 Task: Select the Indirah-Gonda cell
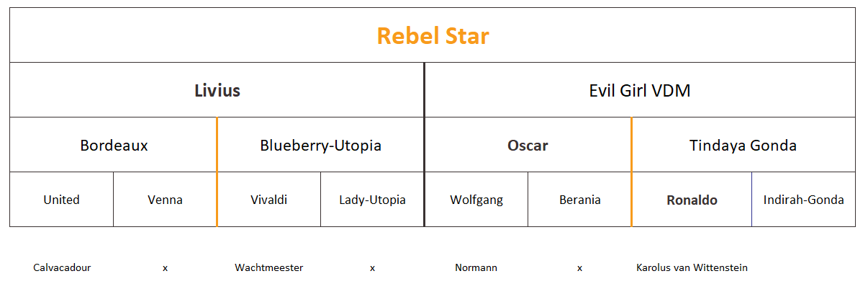pos(804,200)
